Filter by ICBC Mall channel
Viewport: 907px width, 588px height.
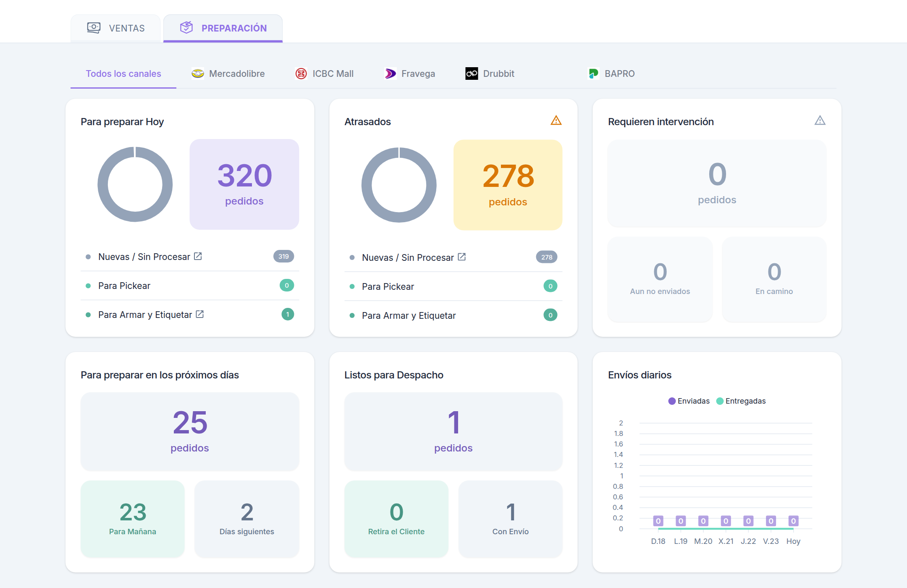coord(324,73)
